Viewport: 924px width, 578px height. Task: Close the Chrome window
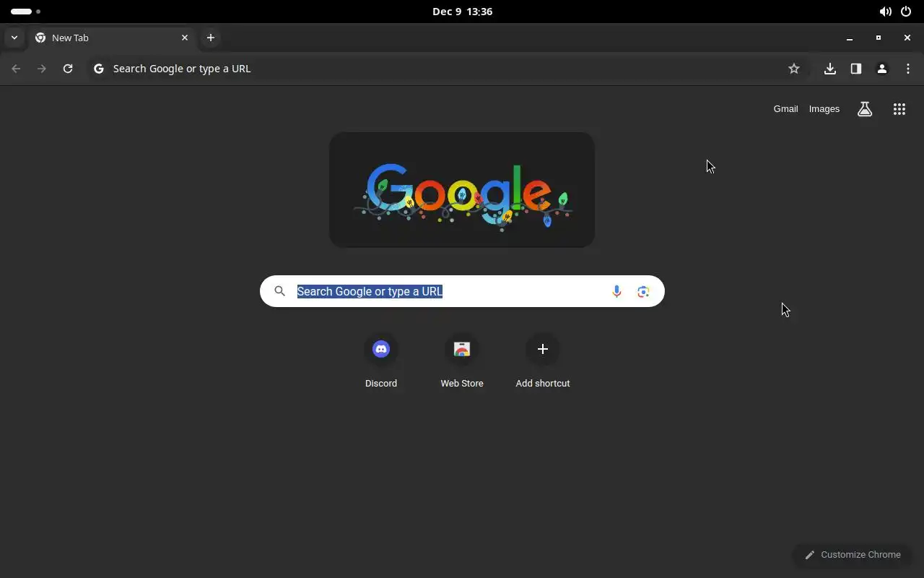(907, 38)
